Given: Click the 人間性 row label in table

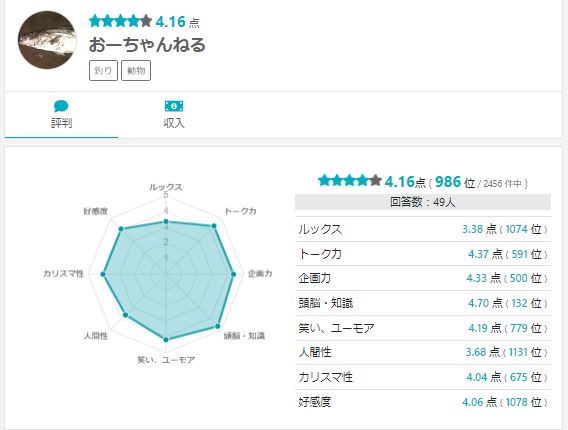Looking at the screenshot, I should (315, 352).
